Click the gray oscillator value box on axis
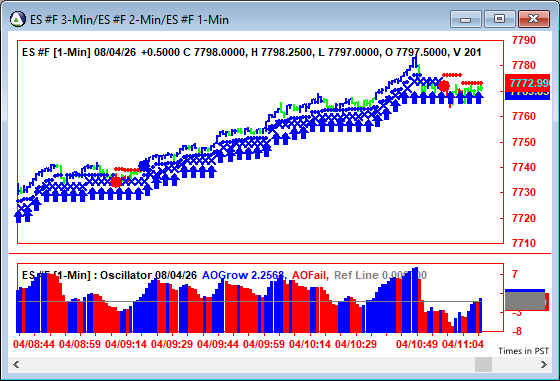The height and width of the screenshot is (381, 560). point(525,302)
